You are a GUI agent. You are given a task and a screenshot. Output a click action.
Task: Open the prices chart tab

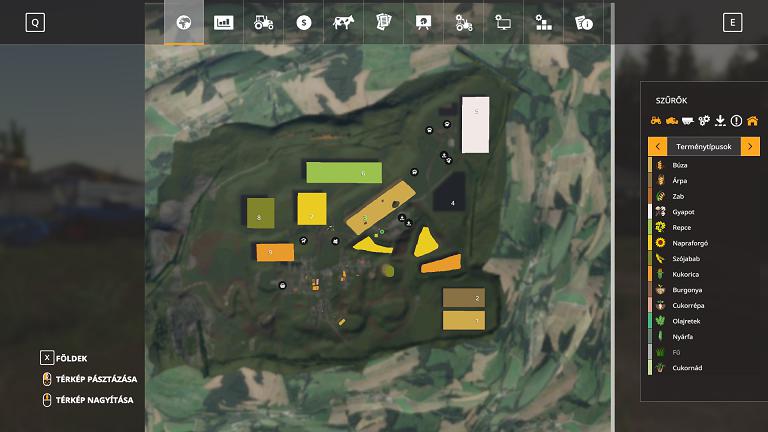224,22
